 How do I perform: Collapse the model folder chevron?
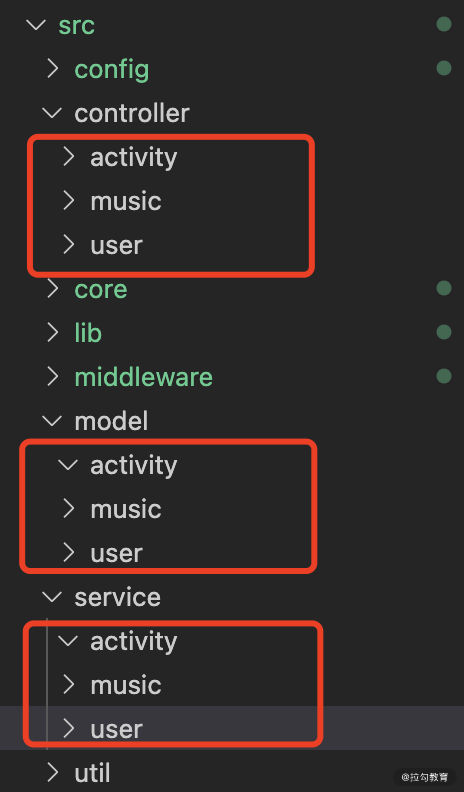pos(53,421)
